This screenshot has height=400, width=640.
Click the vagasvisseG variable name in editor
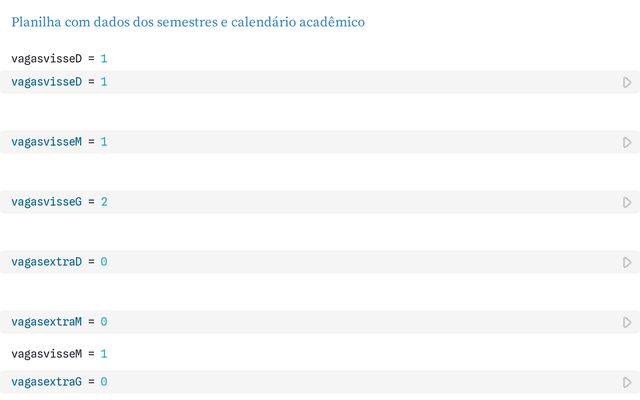coord(47,202)
